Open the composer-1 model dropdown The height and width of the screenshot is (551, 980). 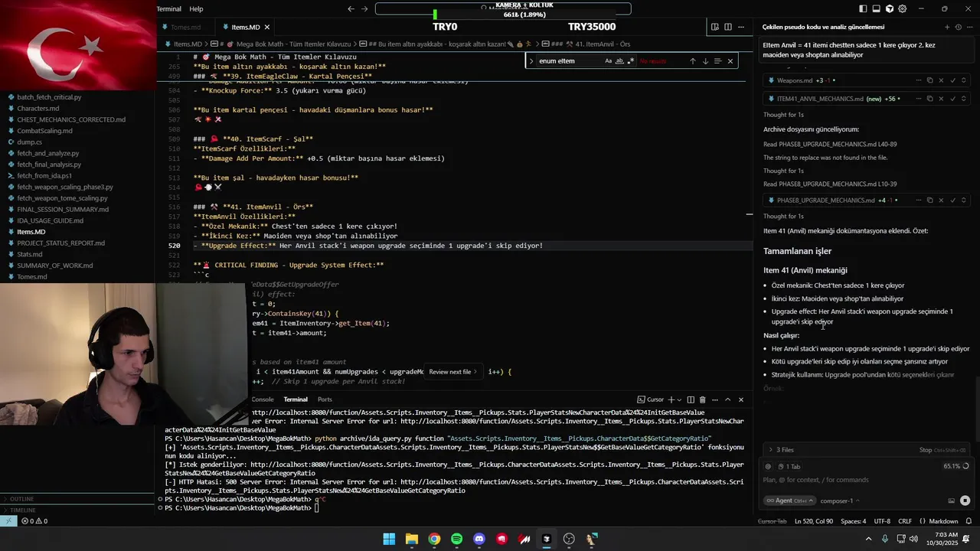(x=840, y=500)
